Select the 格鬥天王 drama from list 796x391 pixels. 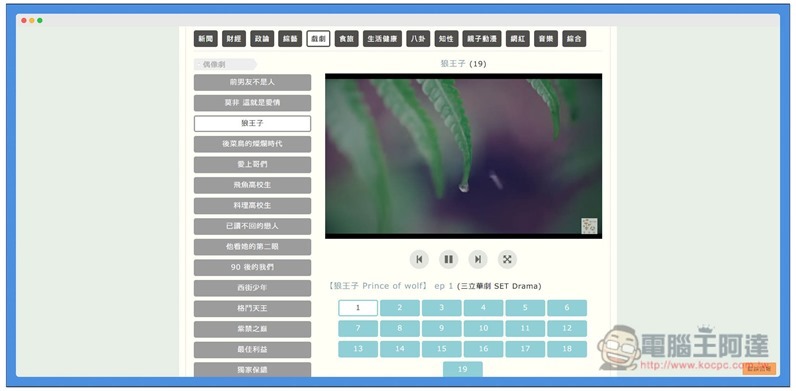(252, 308)
